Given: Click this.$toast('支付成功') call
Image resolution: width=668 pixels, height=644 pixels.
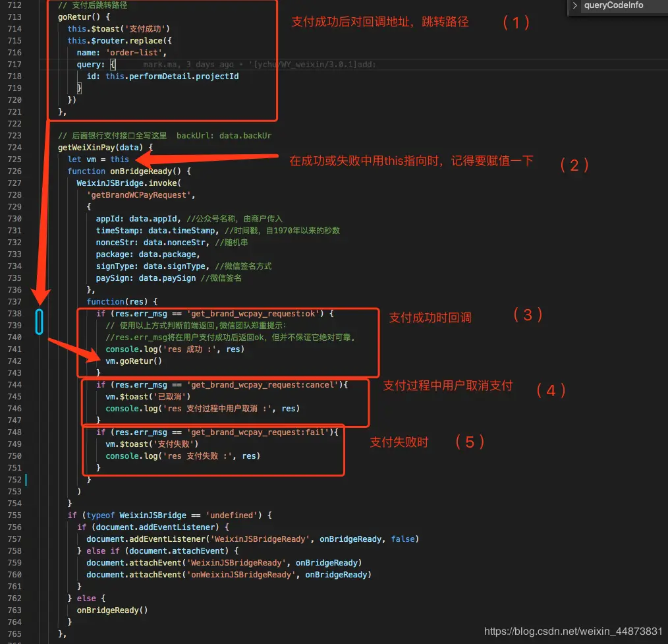Looking at the screenshot, I should coord(119,29).
